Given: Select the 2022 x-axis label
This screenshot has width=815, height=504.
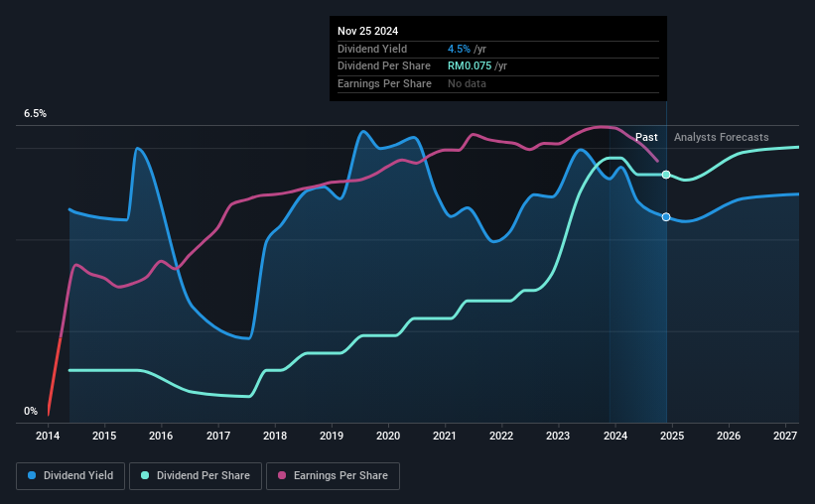Looking at the screenshot, I should click(x=501, y=436).
